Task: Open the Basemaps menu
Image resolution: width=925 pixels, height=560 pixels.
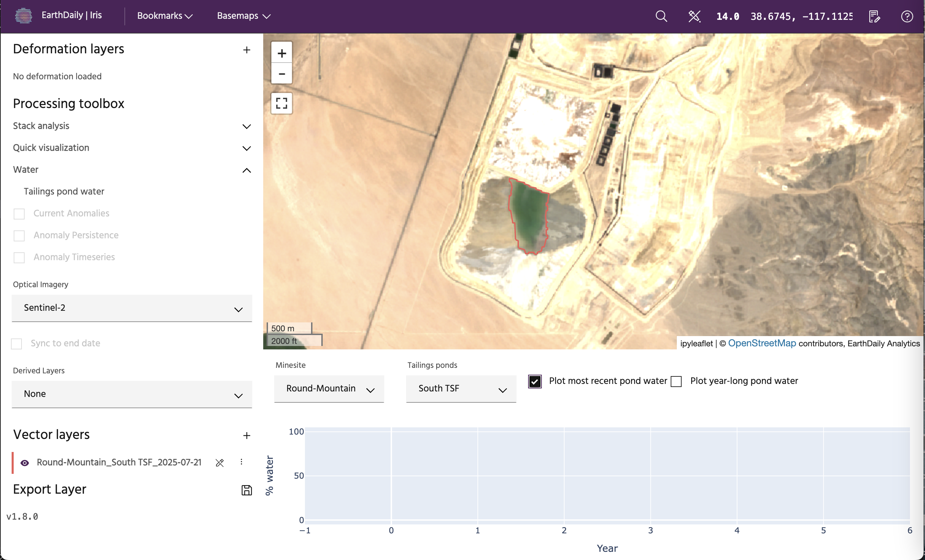Action: point(244,16)
